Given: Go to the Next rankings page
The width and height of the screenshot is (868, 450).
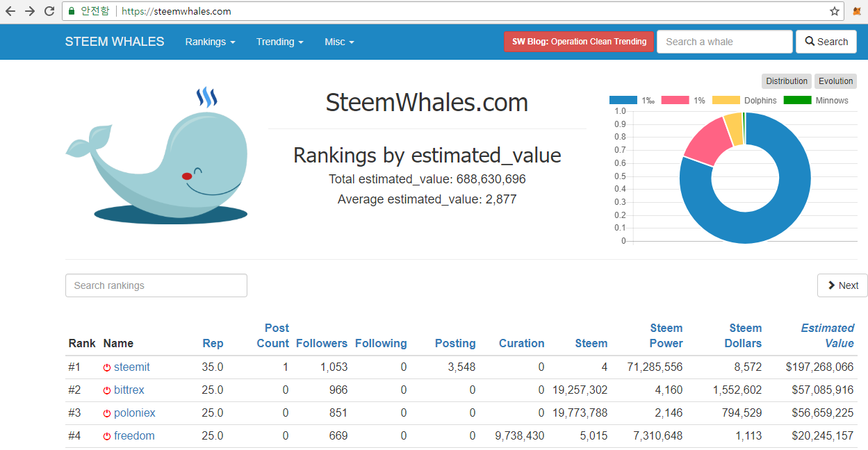Looking at the screenshot, I should point(842,285).
